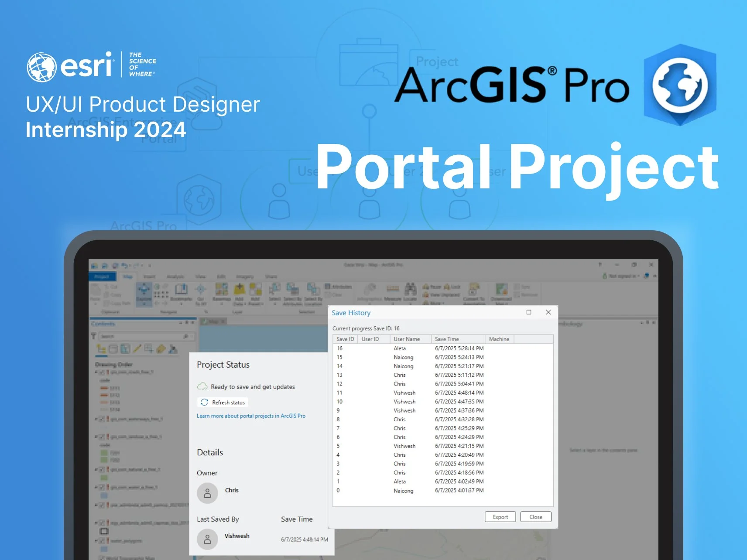The image size is (747, 560).
Task: Click the Export button in Save History
Action: coord(500,517)
